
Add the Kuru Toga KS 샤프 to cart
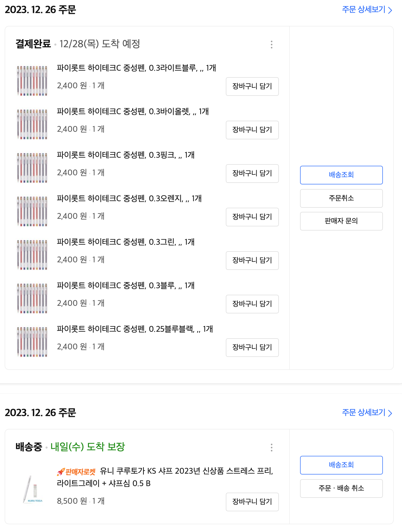(x=252, y=502)
